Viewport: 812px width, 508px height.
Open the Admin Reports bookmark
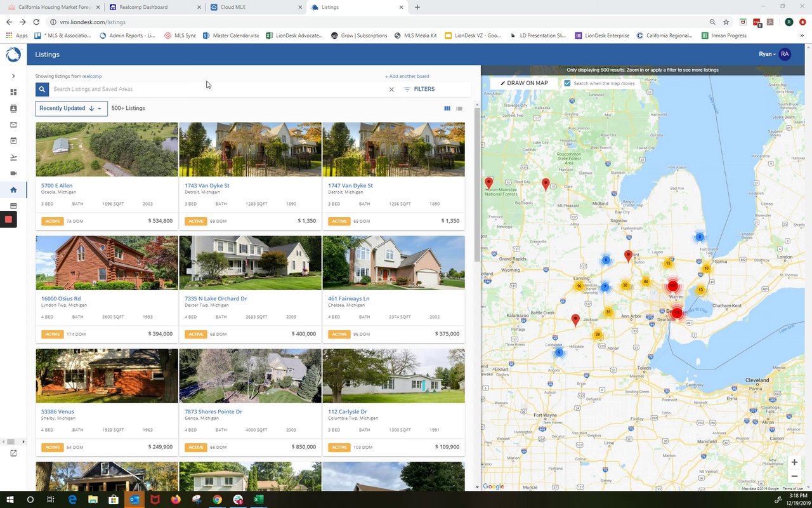[127, 36]
